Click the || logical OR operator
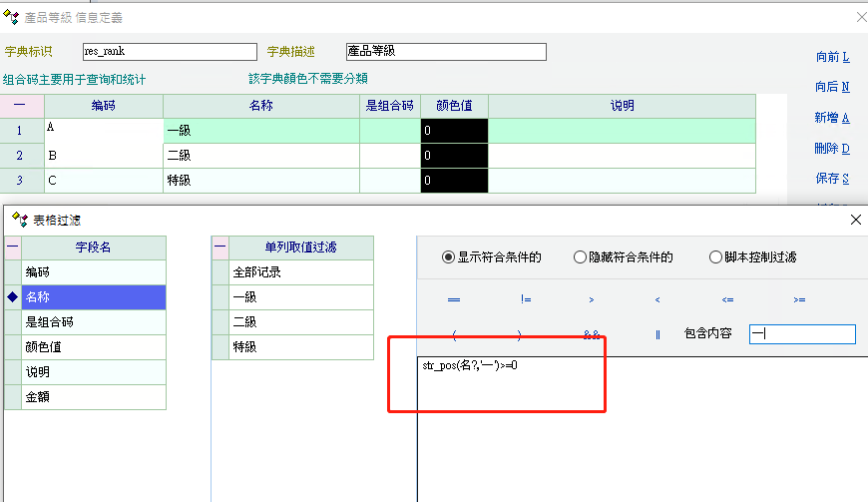The width and height of the screenshot is (868, 502). pyautogui.click(x=657, y=335)
